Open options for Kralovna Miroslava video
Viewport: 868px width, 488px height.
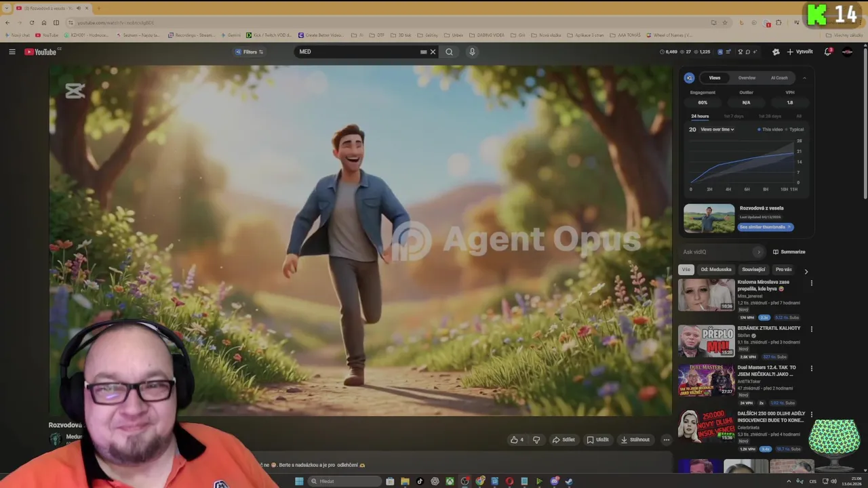click(811, 283)
